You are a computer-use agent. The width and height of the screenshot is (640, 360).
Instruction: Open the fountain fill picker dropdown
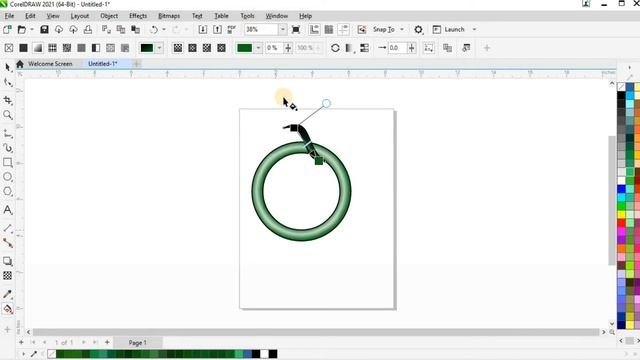tap(159, 48)
